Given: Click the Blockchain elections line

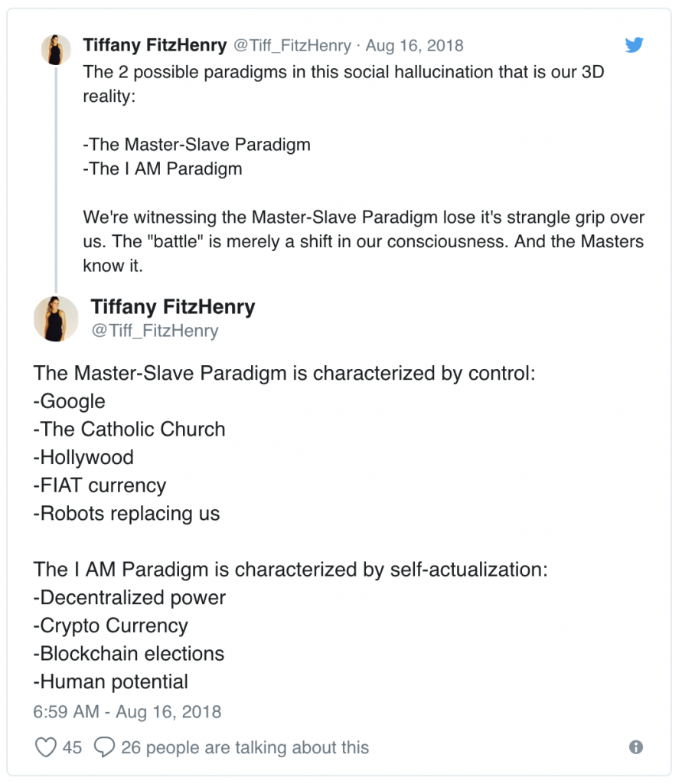Looking at the screenshot, I should click(x=129, y=654).
